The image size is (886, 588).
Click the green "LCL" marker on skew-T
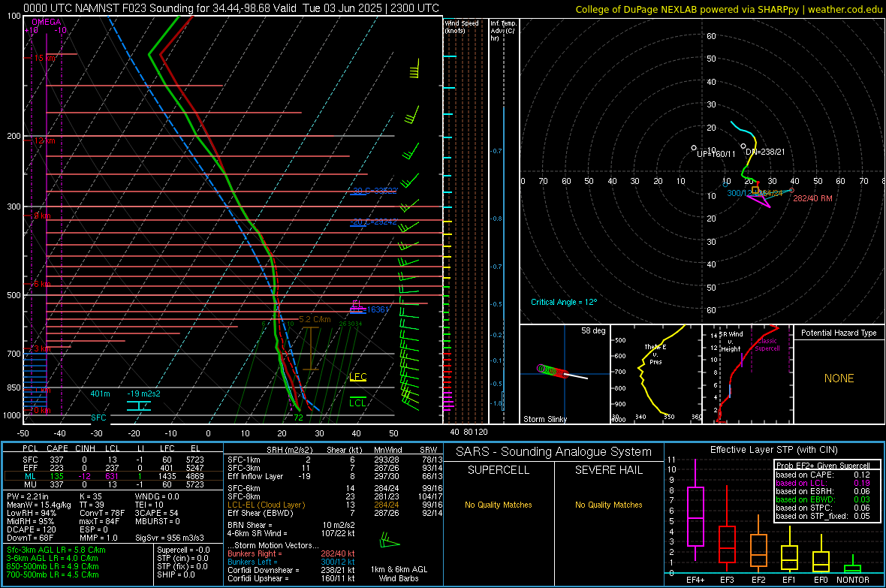pos(357,403)
